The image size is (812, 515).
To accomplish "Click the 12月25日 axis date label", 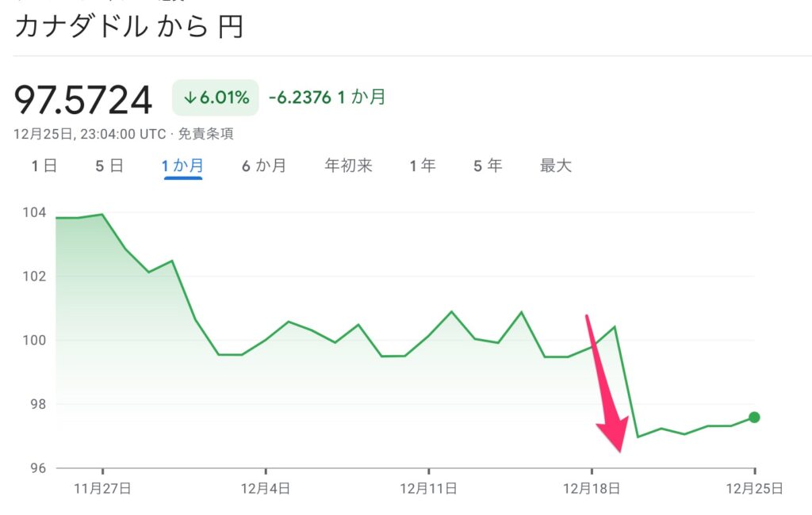I will 755,488.
